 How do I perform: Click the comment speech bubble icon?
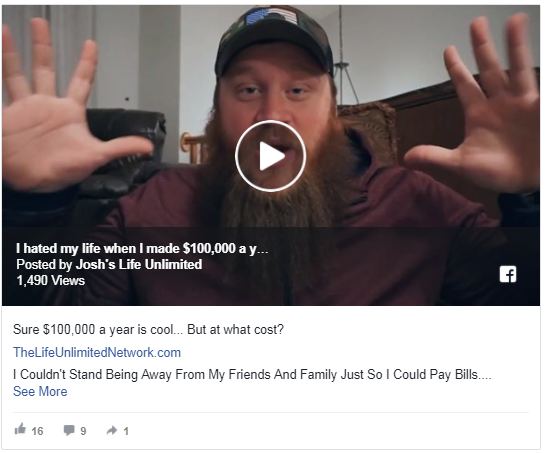coord(69,430)
